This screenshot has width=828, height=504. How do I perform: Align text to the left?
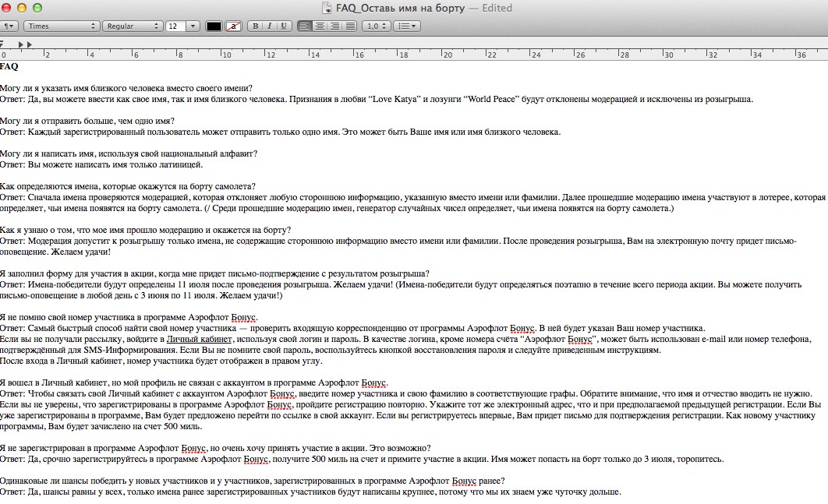pyautogui.click(x=304, y=26)
